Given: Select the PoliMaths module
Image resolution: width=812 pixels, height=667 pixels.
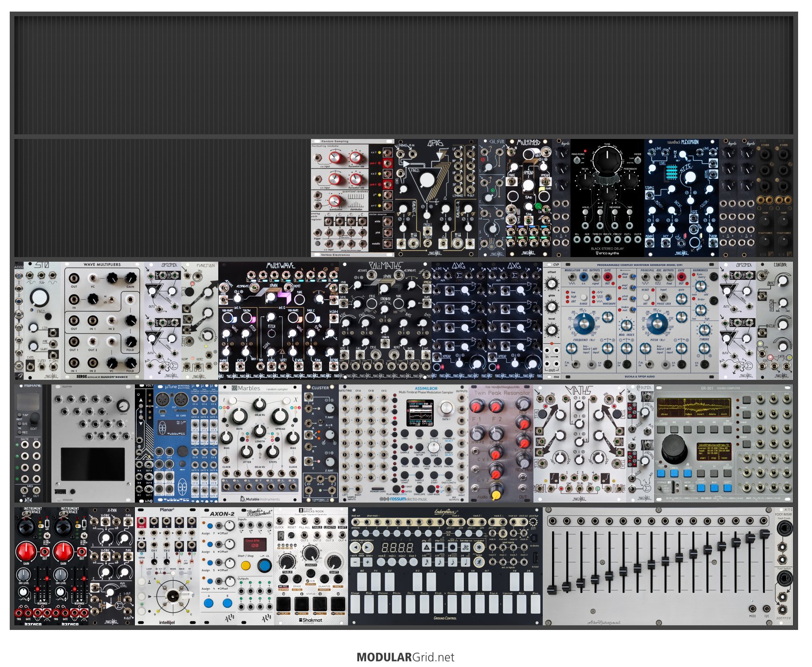Looking at the screenshot, I should [x=385, y=321].
